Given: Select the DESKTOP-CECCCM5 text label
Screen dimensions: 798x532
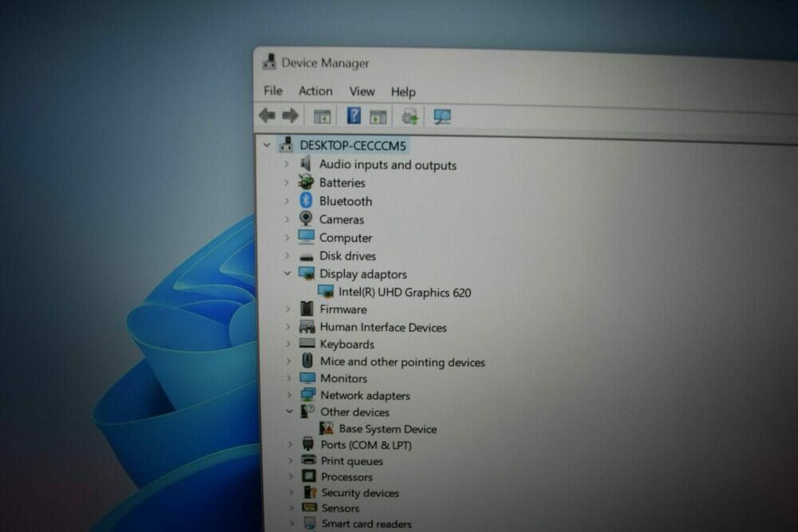Looking at the screenshot, I should (353, 145).
